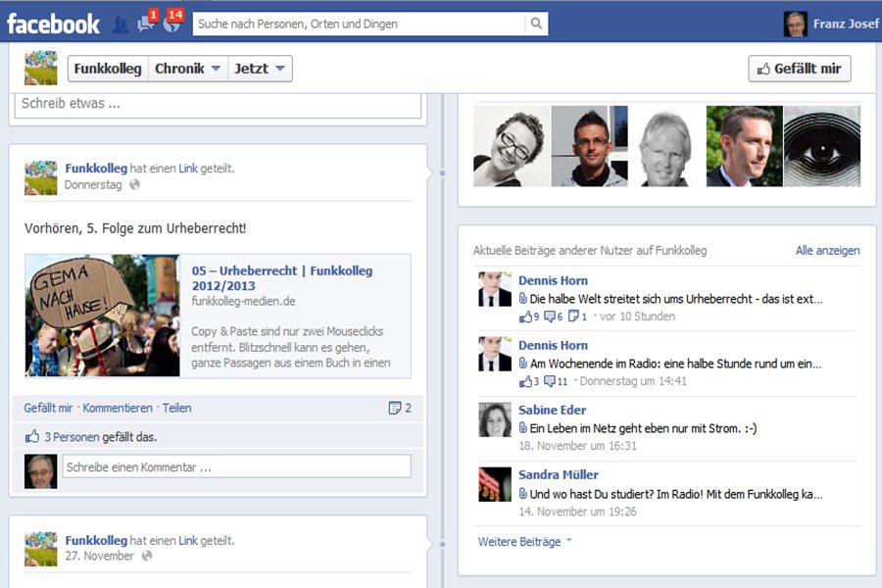Click thumbs-up icon beside 3 Personen
This screenshot has height=588, width=882.
(x=32, y=437)
